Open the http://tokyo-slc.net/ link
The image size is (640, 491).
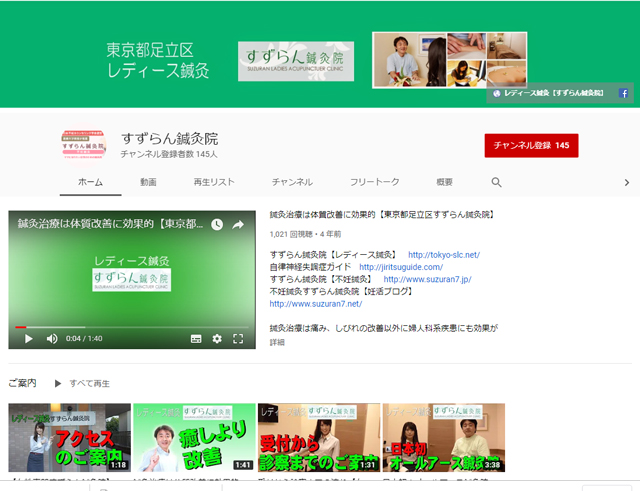coord(444,255)
